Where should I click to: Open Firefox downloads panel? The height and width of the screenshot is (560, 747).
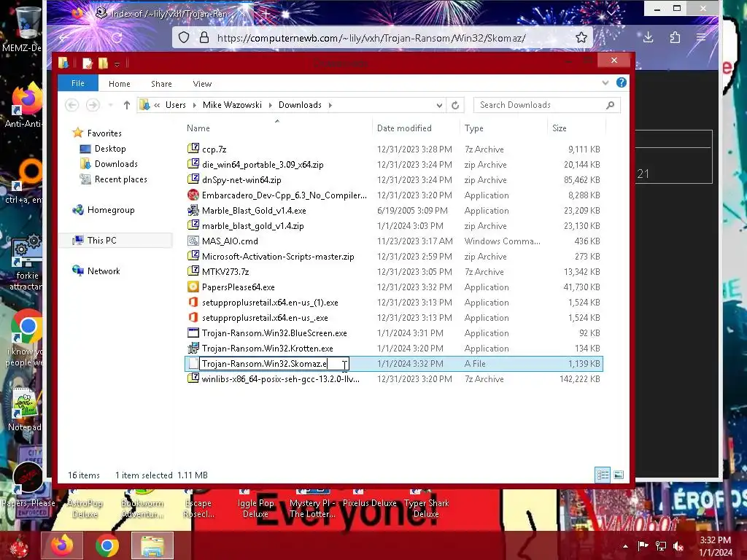pyautogui.click(x=648, y=37)
